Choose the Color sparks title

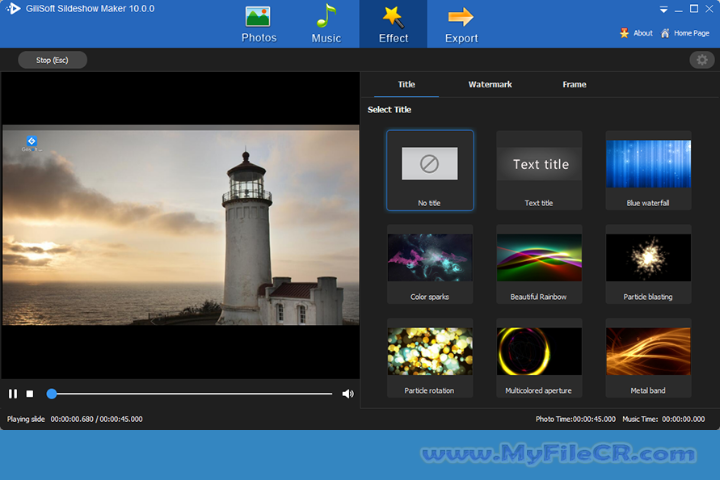click(430, 264)
